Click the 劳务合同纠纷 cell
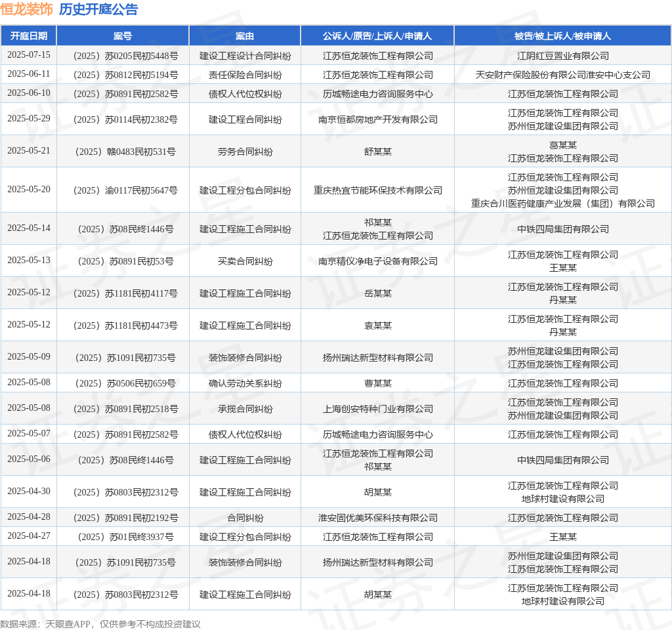Viewport: 672px width, 630px height. pos(245,152)
